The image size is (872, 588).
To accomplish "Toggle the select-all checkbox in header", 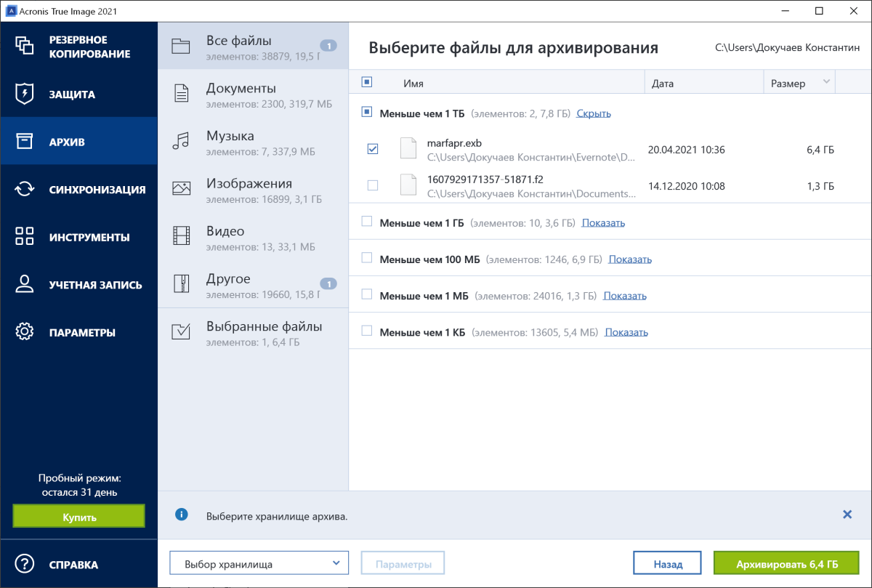I will 366,82.
